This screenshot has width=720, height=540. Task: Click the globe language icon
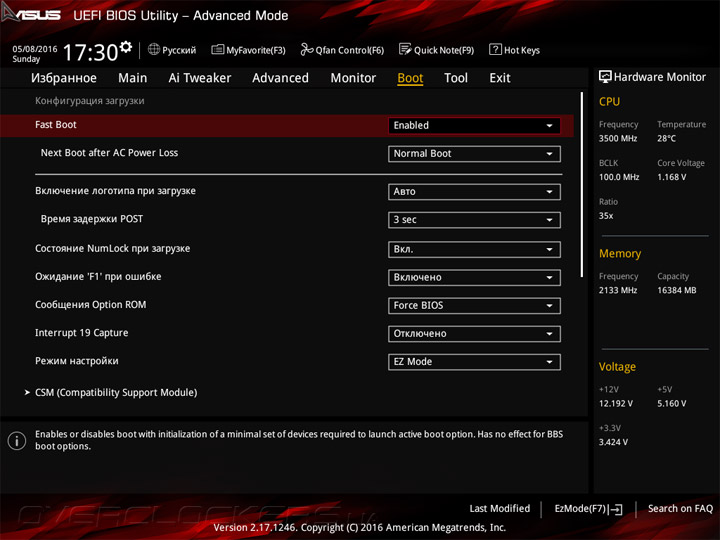point(154,49)
